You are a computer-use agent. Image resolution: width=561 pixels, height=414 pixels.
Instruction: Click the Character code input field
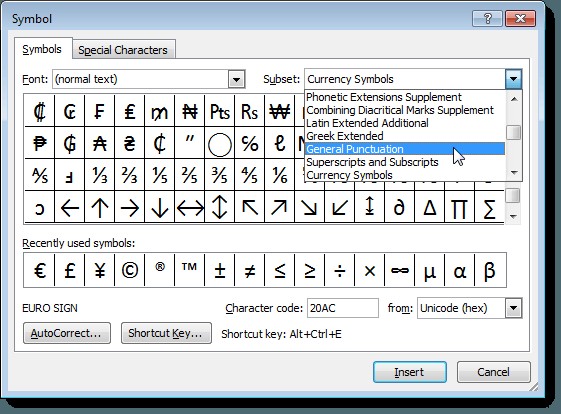click(343, 308)
